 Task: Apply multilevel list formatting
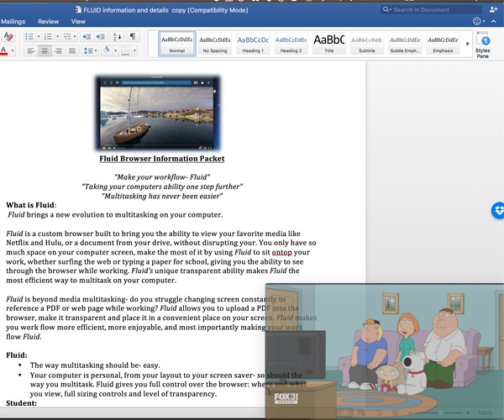coord(67,36)
